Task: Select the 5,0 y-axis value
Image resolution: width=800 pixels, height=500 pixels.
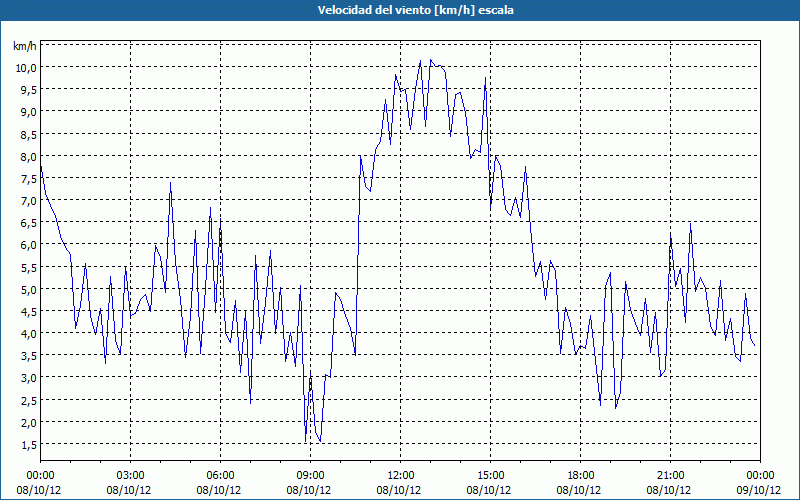Action: [x=27, y=289]
